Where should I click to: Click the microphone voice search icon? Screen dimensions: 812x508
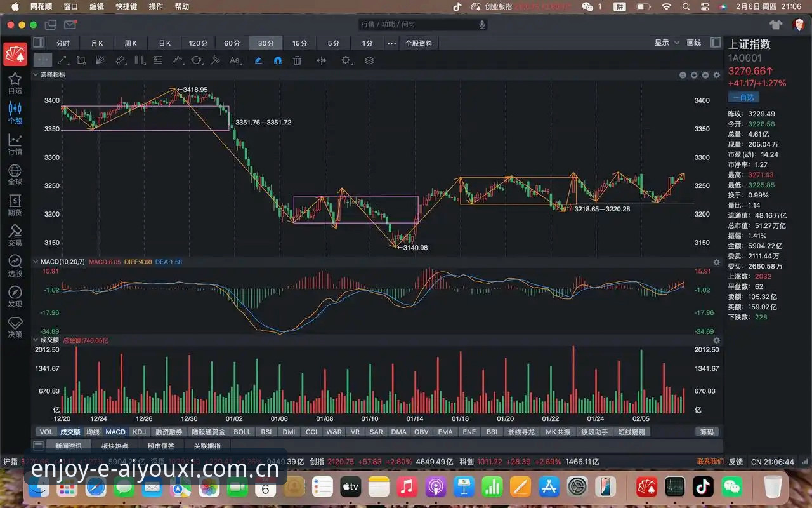[482, 25]
